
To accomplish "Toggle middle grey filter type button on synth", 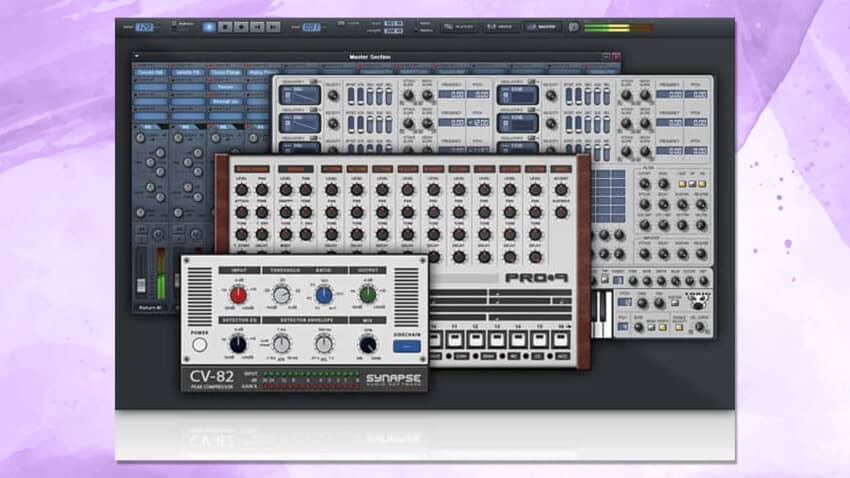I will click(x=692, y=184).
